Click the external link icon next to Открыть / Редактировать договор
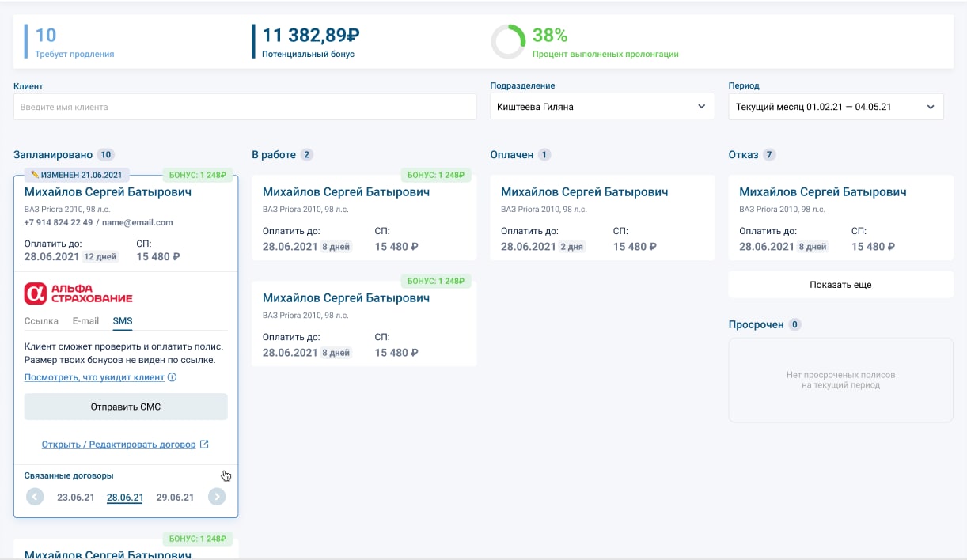Screen dimensions: 967x560 click(204, 445)
